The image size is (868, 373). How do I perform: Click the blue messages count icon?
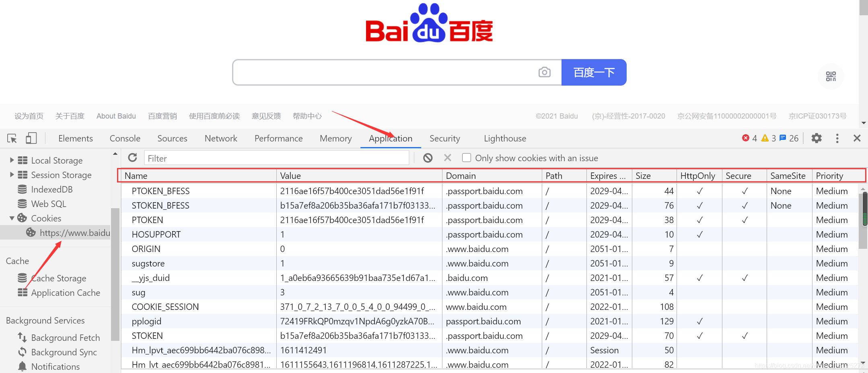[783, 138]
